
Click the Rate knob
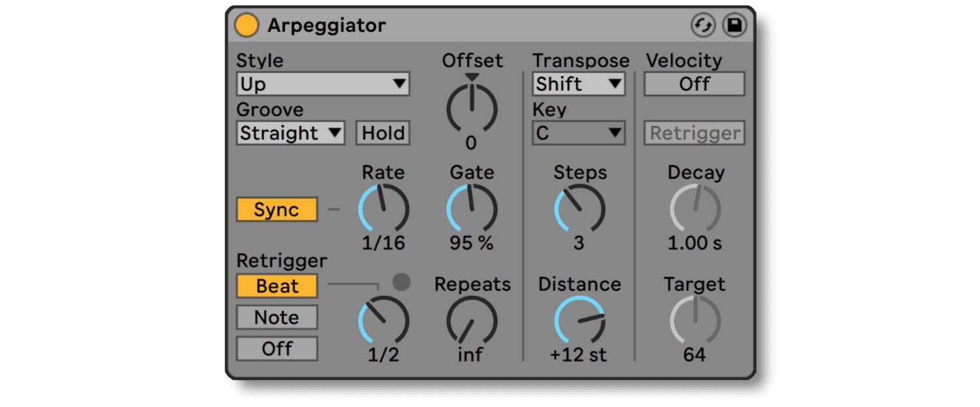pyautogui.click(x=384, y=210)
